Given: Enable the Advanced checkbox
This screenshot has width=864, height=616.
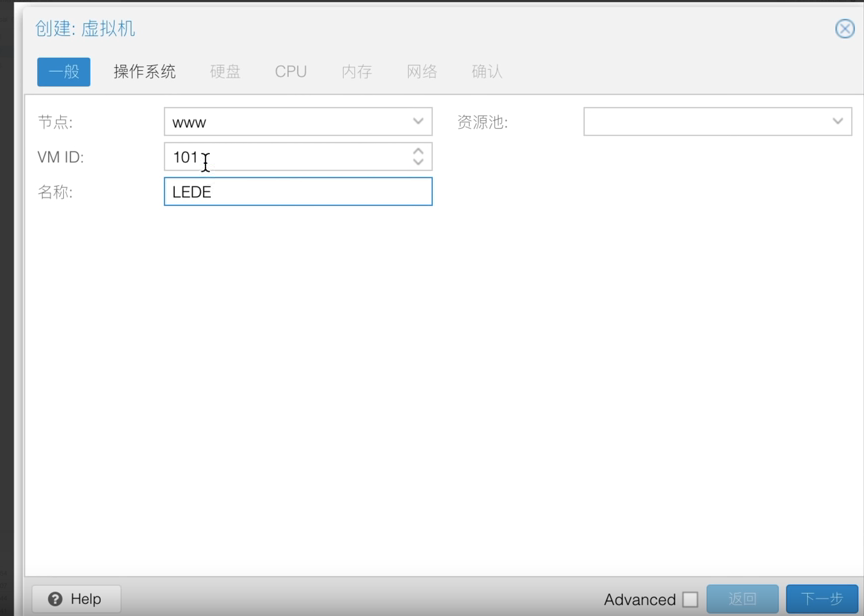Looking at the screenshot, I should coord(690,599).
